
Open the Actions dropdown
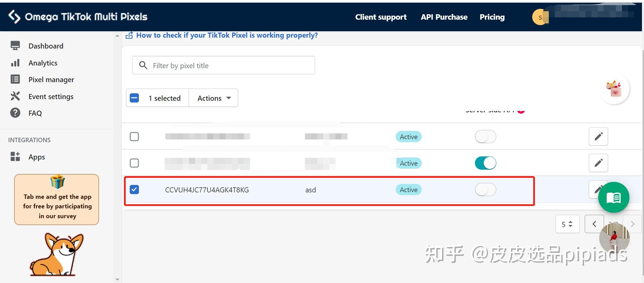[x=213, y=98]
